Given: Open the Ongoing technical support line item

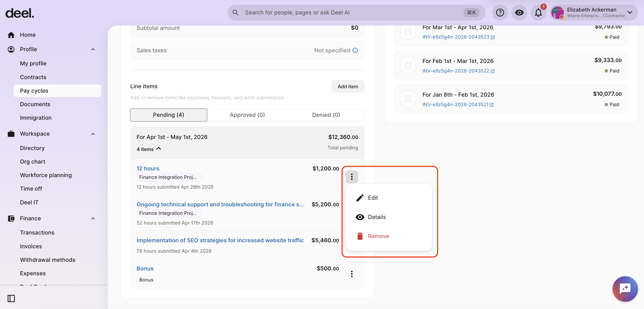Looking at the screenshot, I should (x=221, y=205).
